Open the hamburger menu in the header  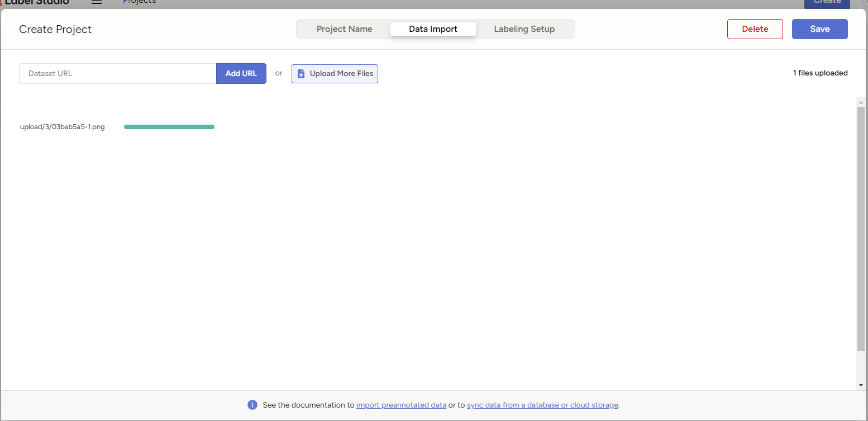coord(97,2)
